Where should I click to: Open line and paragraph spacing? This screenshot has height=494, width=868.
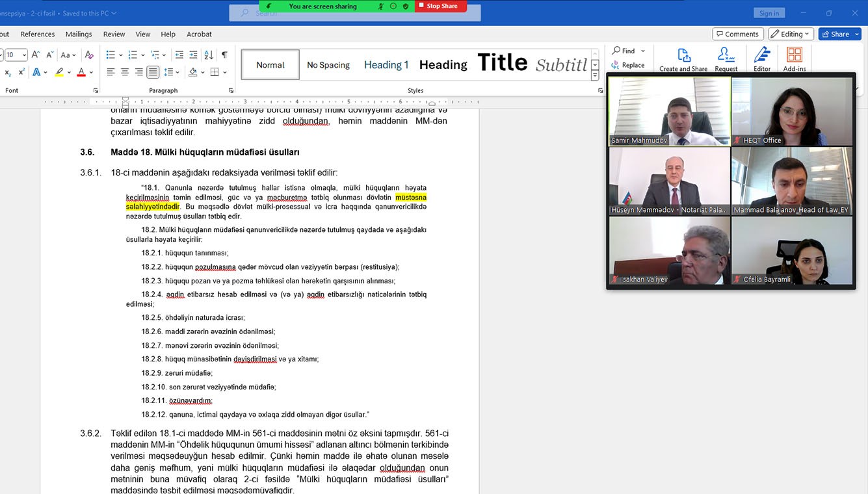pyautogui.click(x=169, y=72)
